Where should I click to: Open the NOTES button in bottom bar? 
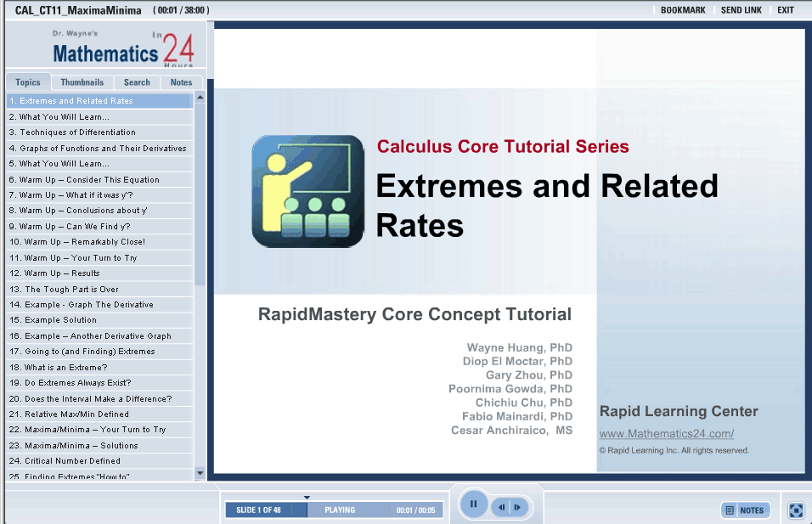[x=745, y=510]
